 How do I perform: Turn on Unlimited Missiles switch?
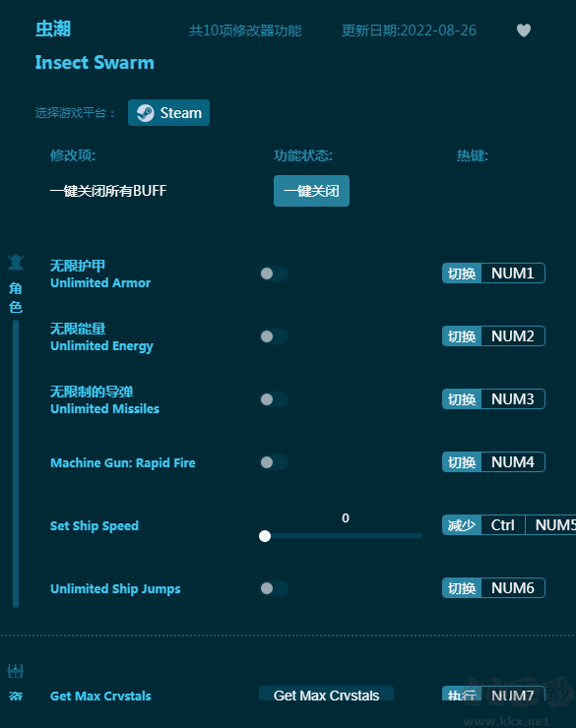[x=274, y=399]
